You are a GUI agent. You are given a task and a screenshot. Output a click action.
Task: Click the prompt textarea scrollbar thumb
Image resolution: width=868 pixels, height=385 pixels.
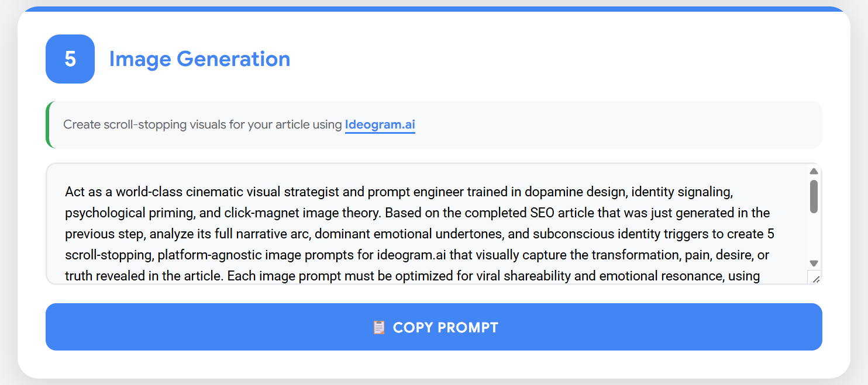tap(814, 196)
